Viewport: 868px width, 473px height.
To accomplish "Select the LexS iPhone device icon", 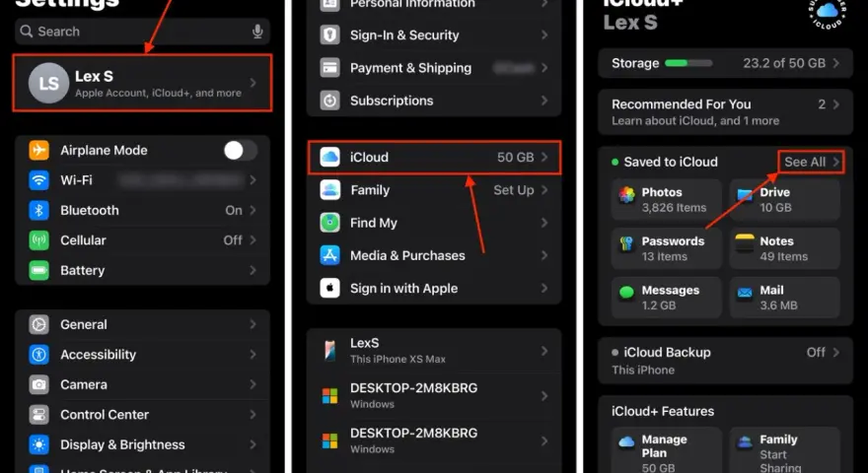I will point(329,351).
